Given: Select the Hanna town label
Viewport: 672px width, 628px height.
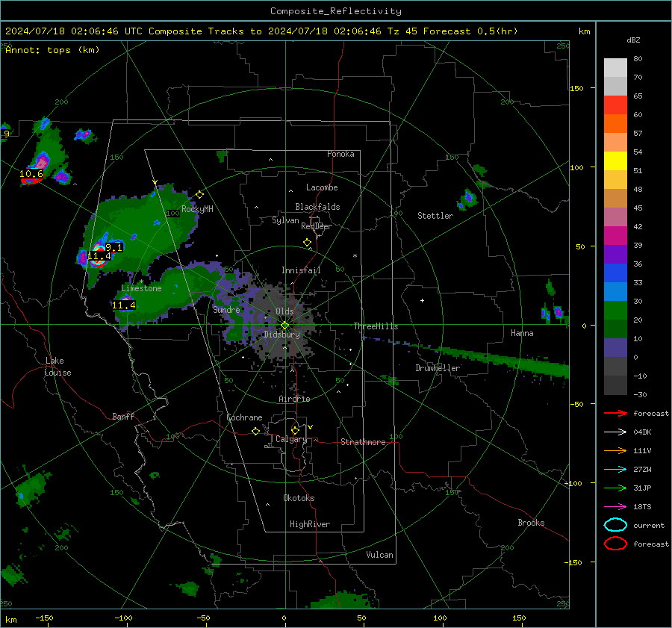Looking at the screenshot, I should click(x=522, y=333).
